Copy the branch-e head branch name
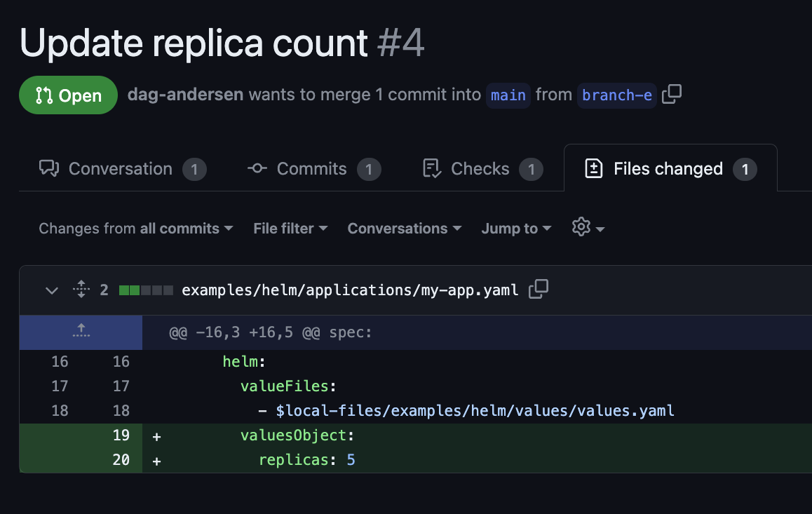The image size is (812, 514). (x=672, y=94)
